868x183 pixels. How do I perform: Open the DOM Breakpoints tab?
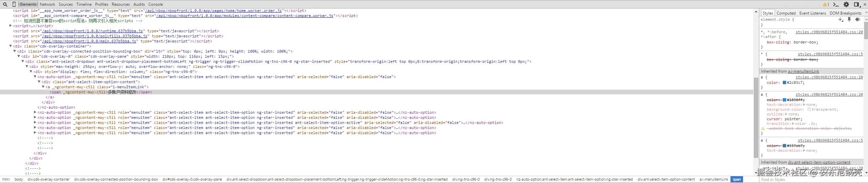(845, 13)
